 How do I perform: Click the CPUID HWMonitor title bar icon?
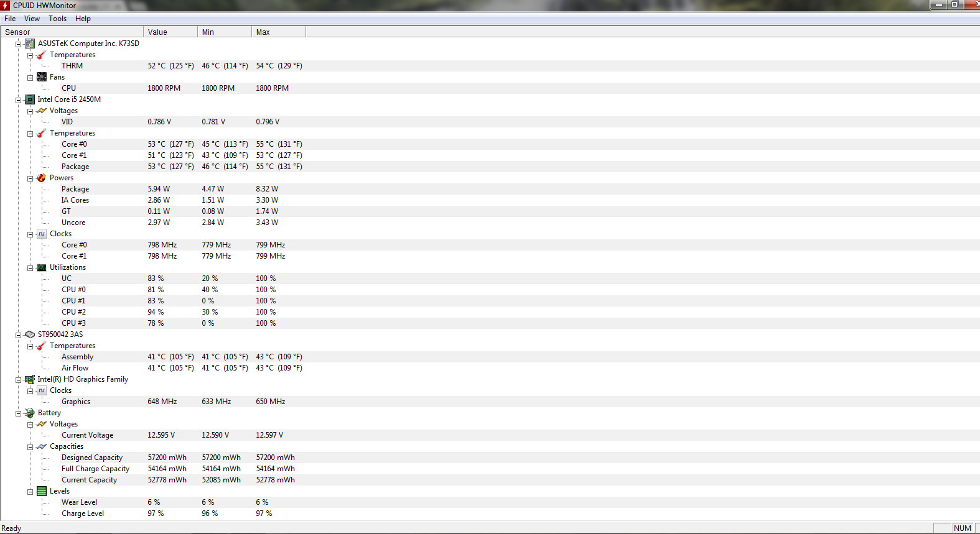point(6,6)
